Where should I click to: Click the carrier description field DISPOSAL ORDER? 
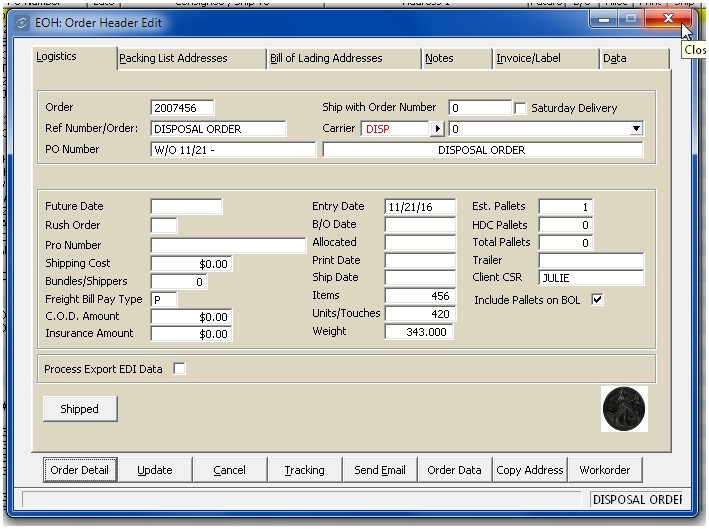point(482,150)
